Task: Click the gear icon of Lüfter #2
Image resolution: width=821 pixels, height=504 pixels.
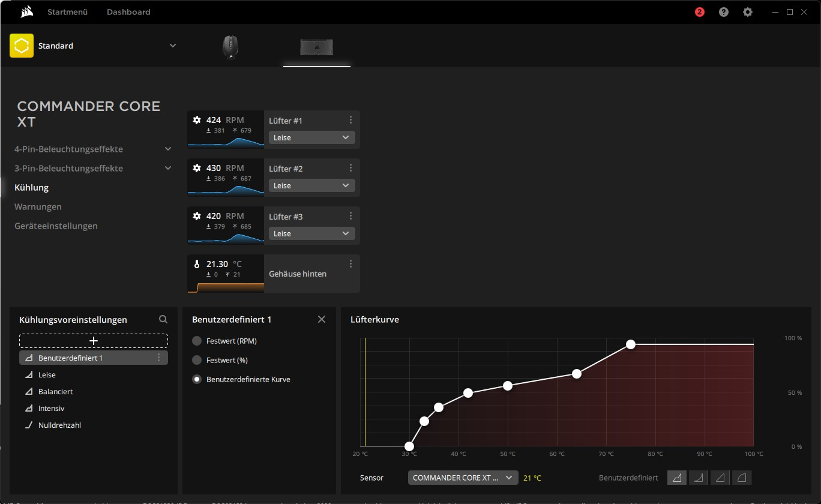Action: [197, 168]
